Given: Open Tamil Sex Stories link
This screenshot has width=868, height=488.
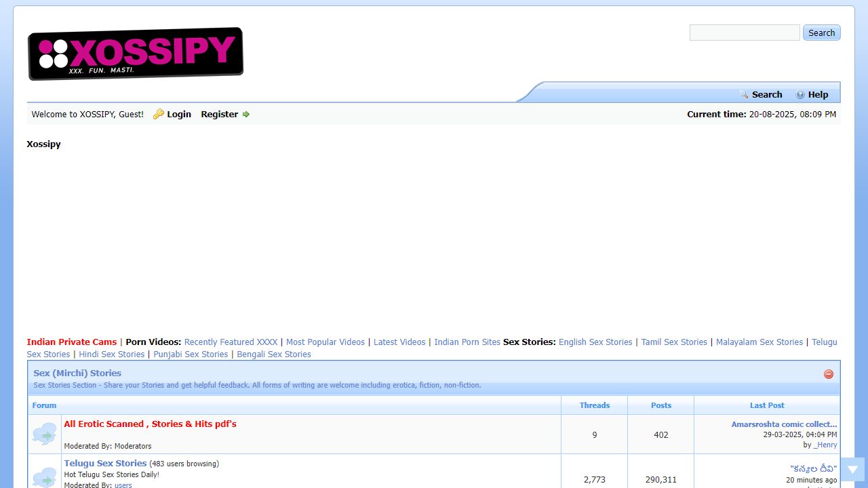Looking at the screenshot, I should click(x=674, y=342).
